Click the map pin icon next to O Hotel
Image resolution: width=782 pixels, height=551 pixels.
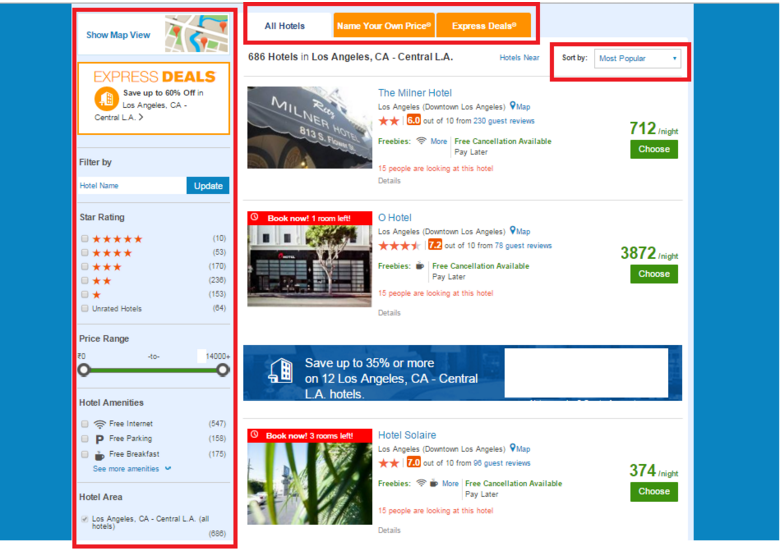513,230
